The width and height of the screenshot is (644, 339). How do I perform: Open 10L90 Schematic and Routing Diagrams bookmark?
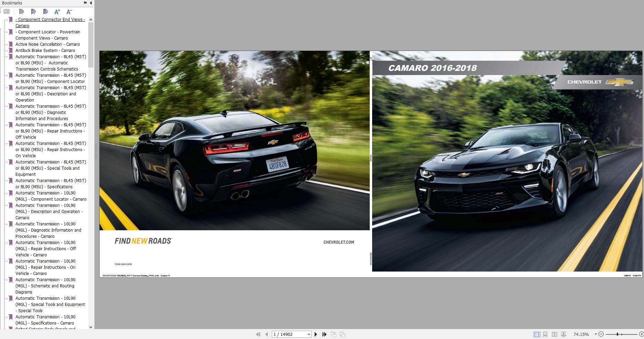(45, 286)
